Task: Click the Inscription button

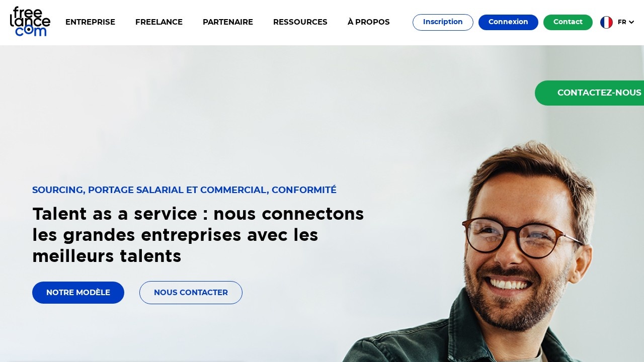Action: [443, 22]
